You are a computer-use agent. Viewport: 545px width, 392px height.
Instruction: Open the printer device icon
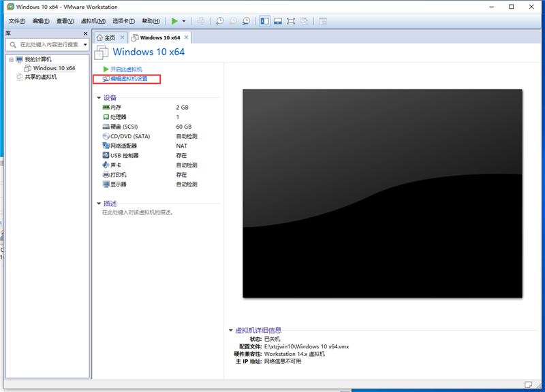click(x=104, y=174)
